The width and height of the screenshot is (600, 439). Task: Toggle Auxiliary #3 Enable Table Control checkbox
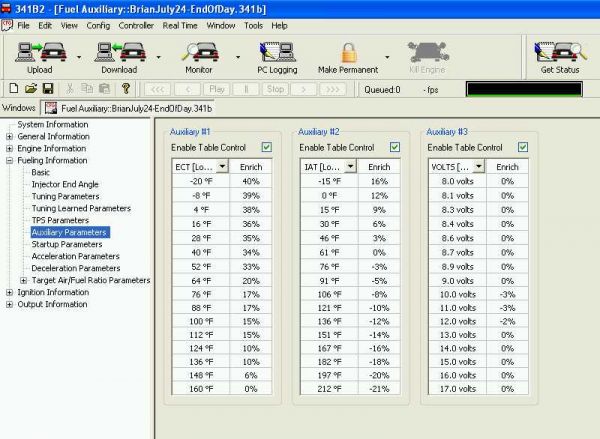(522, 147)
